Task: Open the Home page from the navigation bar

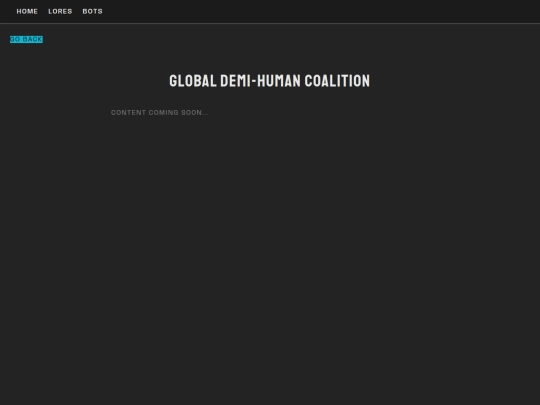Action: click(27, 11)
